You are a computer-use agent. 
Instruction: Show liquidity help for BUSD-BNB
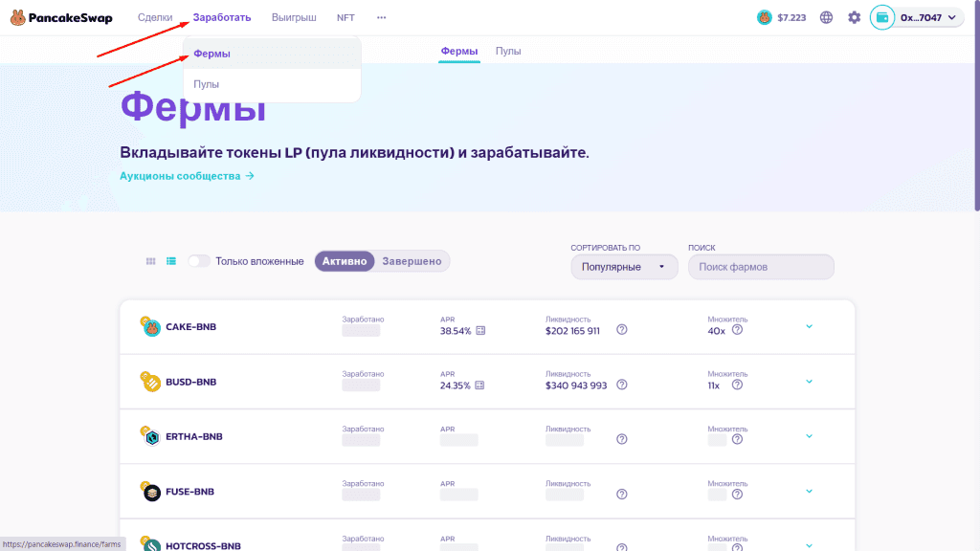pos(621,385)
